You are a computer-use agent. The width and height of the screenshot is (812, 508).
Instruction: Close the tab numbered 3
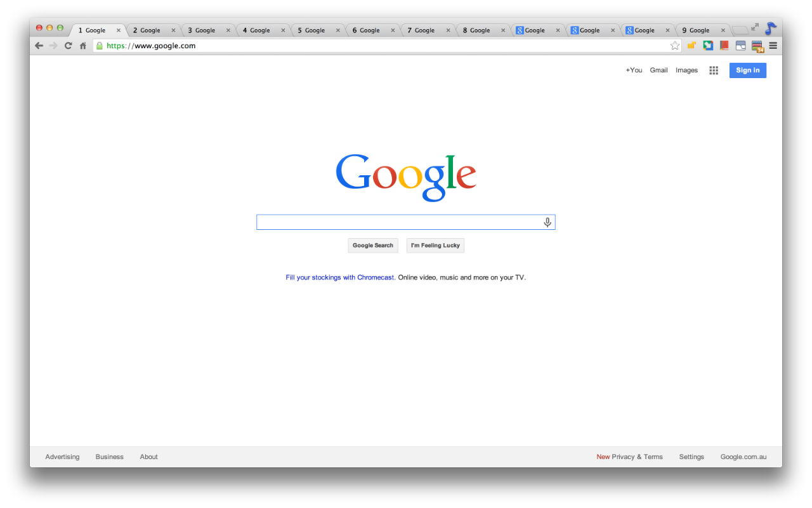click(x=228, y=30)
